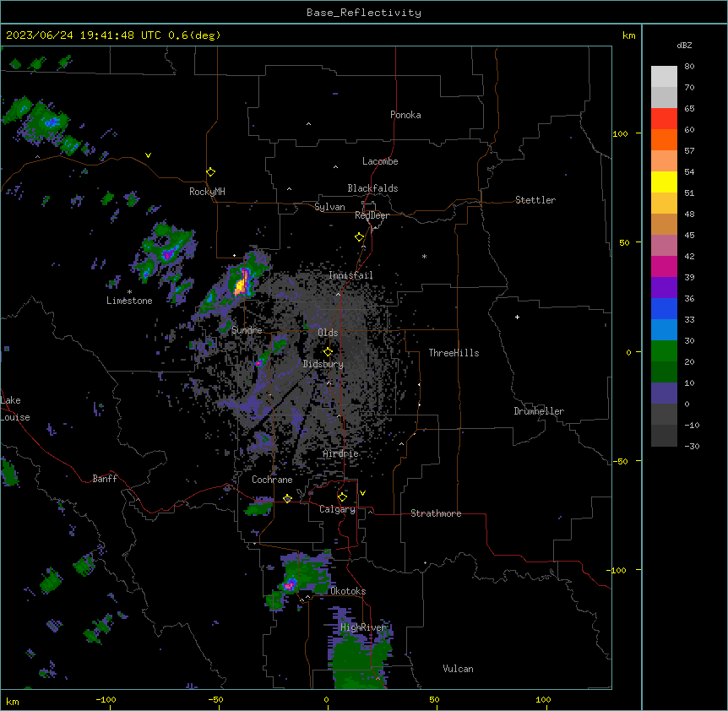Click the 54 dBZ yellow legend swatch
728x711 pixels.
[x=664, y=182]
